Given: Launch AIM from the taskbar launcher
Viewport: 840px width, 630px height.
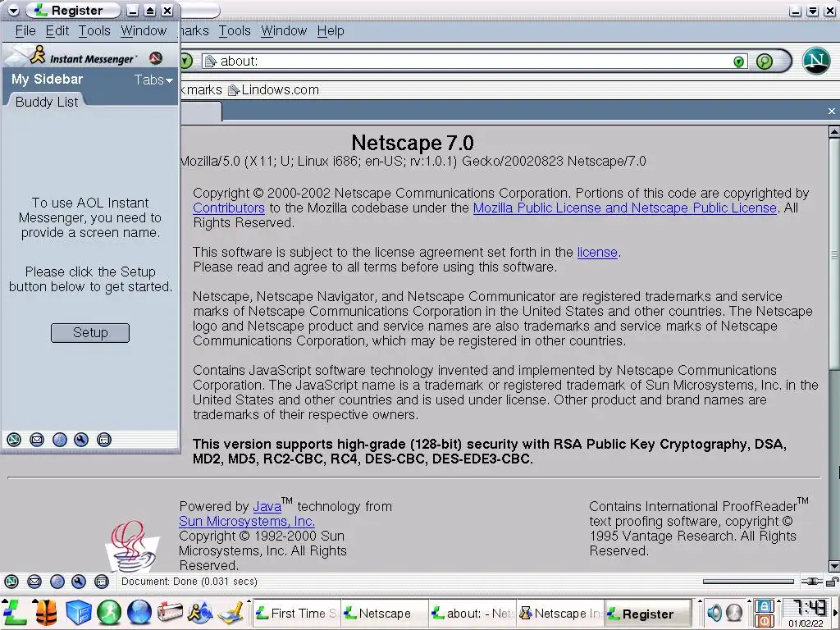Looking at the screenshot, I should coord(200,612).
